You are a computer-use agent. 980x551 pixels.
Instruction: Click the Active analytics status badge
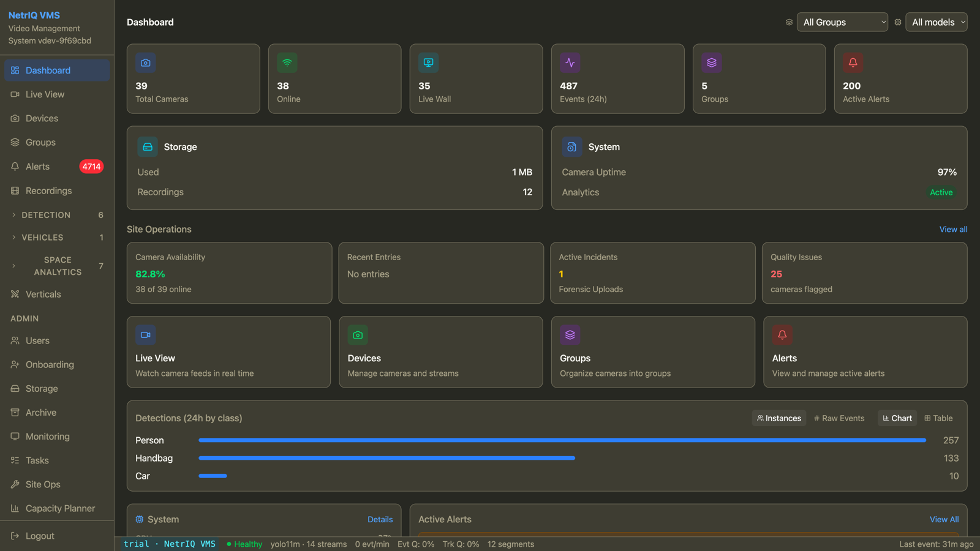click(x=941, y=192)
